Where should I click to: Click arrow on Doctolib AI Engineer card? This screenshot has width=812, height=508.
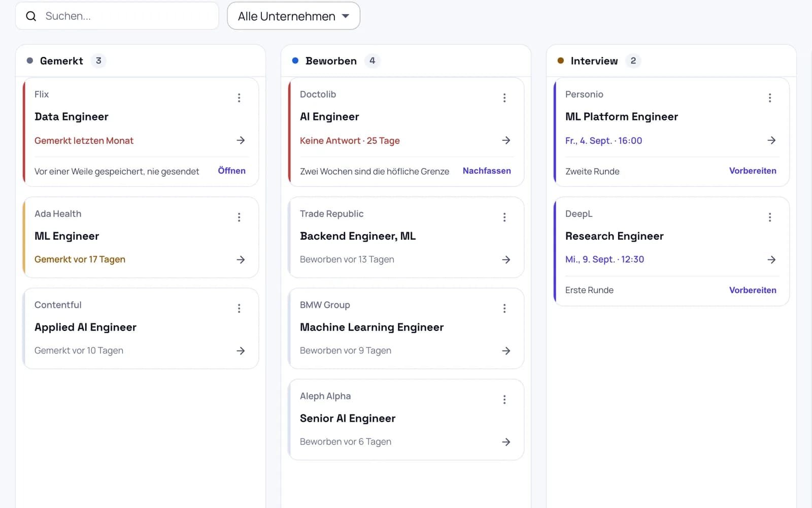coord(506,140)
